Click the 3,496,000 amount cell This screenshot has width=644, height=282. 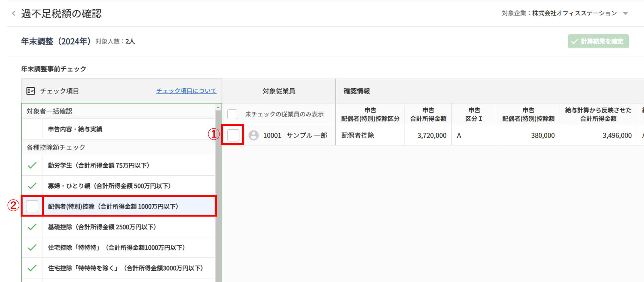point(598,135)
